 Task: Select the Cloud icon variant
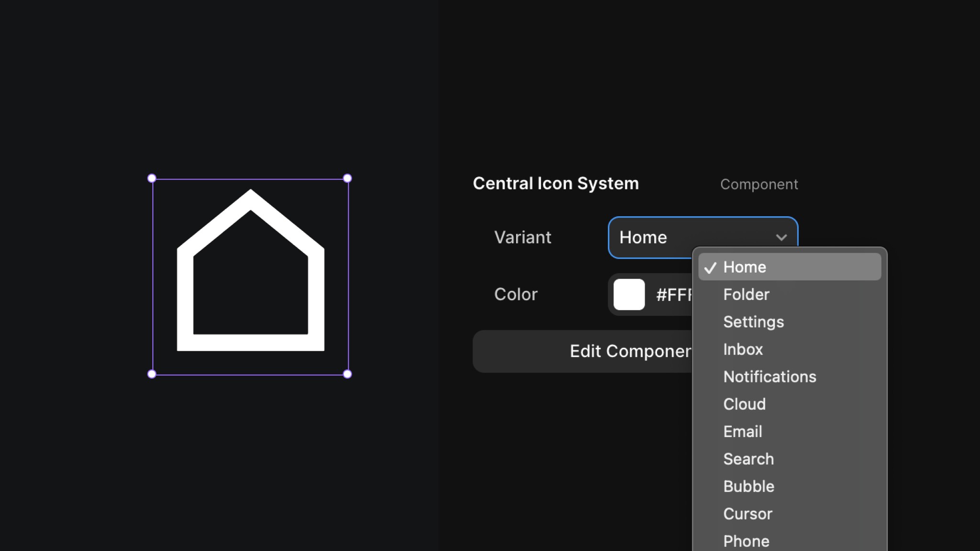pyautogui.click(x=745, y=404)
